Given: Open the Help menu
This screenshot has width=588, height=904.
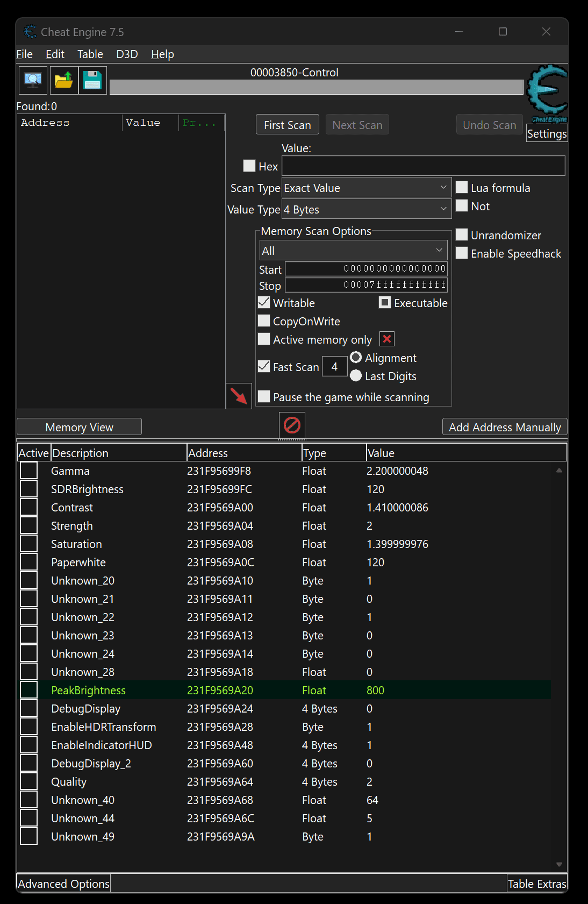Looking at the screenshot, I should point(162,54).
